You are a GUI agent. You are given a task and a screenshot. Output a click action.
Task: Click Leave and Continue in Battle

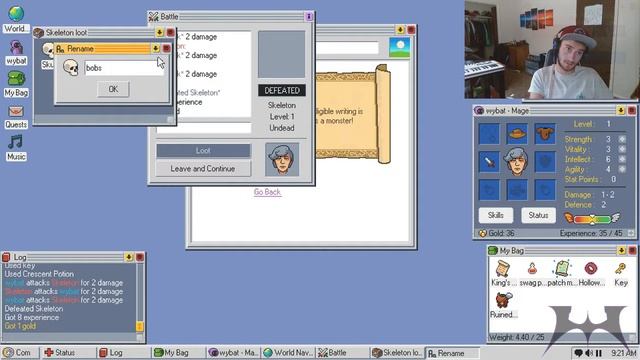coord(203,169)
